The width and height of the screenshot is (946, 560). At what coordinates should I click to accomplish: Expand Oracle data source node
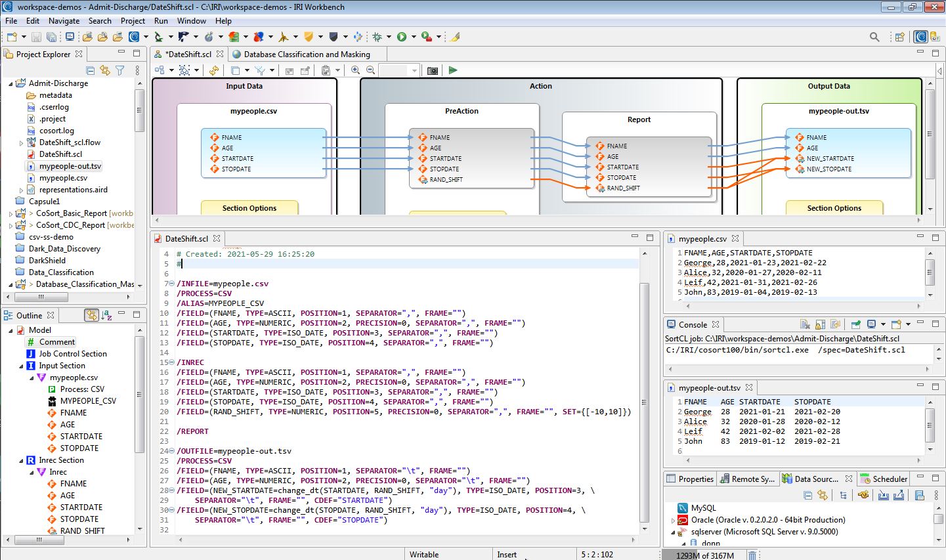click(673, 521)
